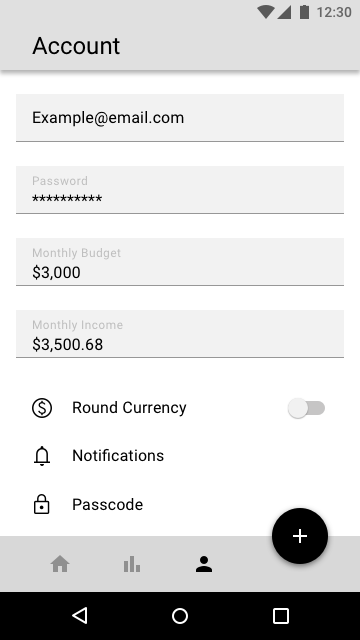Open the Home tab icon
This screenshot has width=360, height=640.
[60, 564]
